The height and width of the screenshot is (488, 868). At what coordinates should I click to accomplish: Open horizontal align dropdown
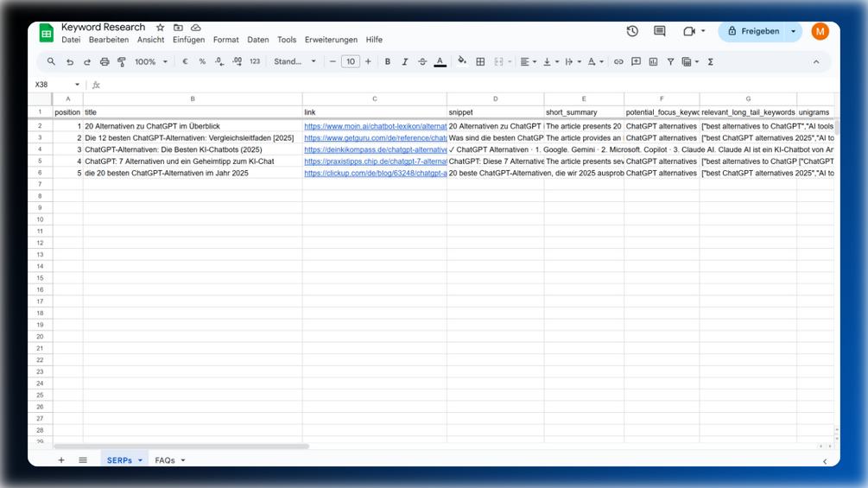(x=529, y=62)
